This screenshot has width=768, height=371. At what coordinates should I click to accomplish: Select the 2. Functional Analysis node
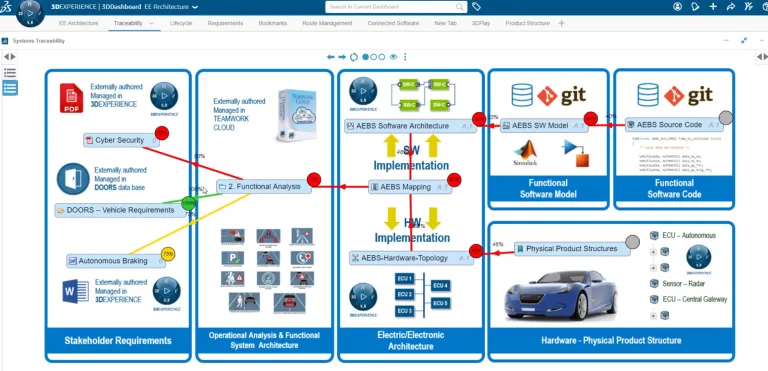click(264, 187)
